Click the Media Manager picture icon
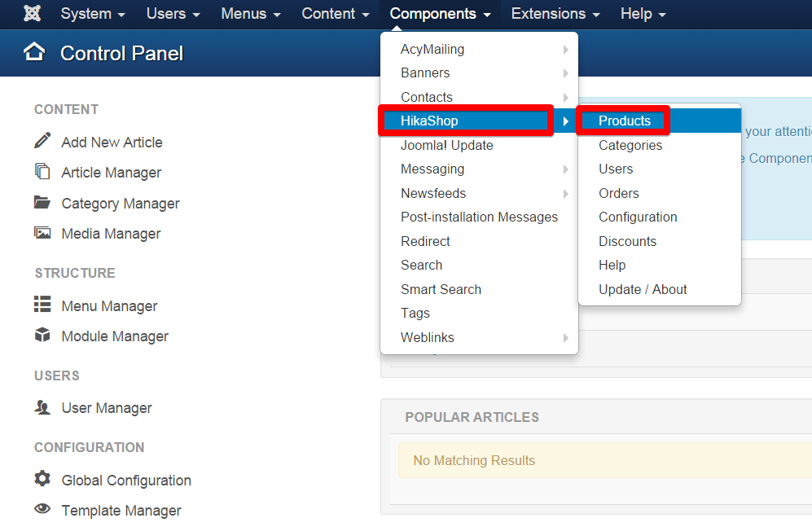Screen dimensions: 812x527 [42, 233]
